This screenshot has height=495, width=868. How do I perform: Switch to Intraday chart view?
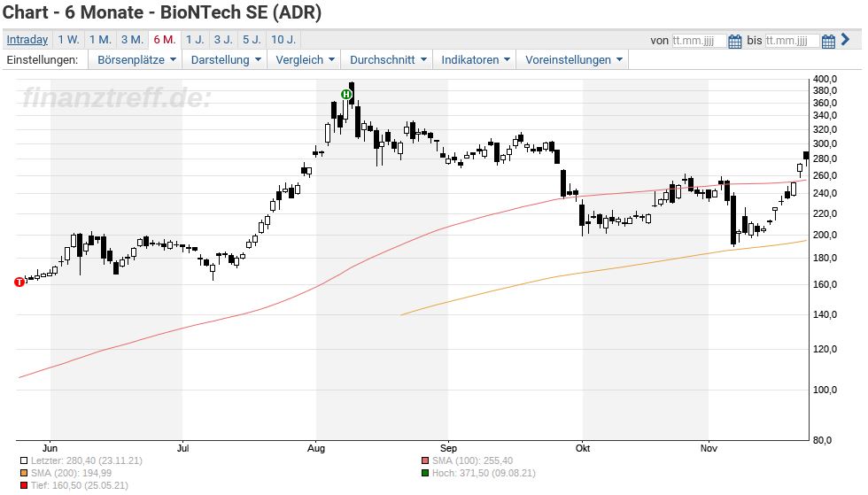[27, 40]
